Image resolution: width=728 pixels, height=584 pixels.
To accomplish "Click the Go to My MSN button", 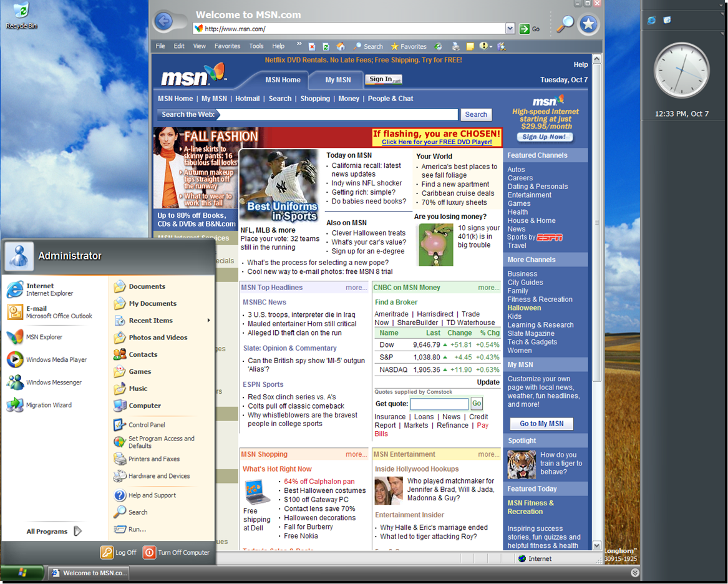I will [541, 424].
